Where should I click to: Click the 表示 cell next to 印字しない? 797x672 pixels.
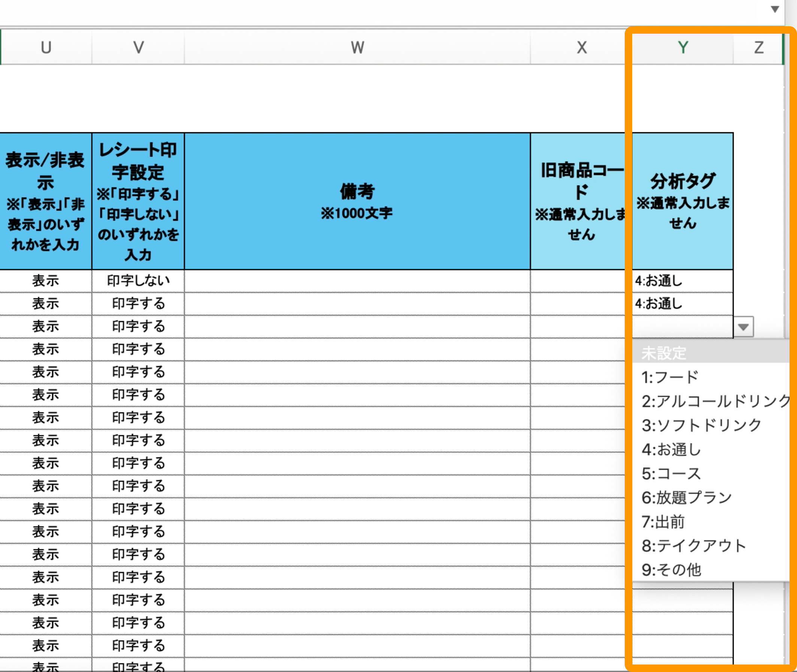tap(46, 281)
